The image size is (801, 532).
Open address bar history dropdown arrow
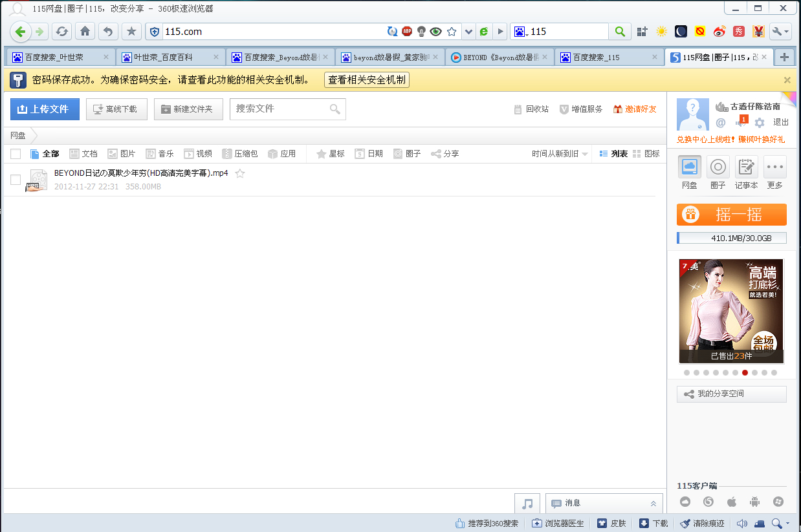pyautogui.click(x=468, y=31)
